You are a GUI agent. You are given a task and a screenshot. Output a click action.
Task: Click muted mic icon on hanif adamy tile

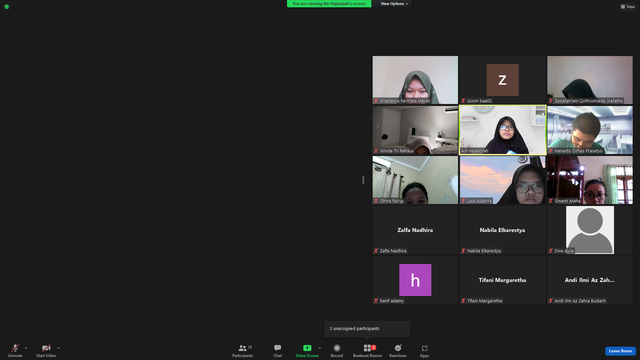(376, 301)
